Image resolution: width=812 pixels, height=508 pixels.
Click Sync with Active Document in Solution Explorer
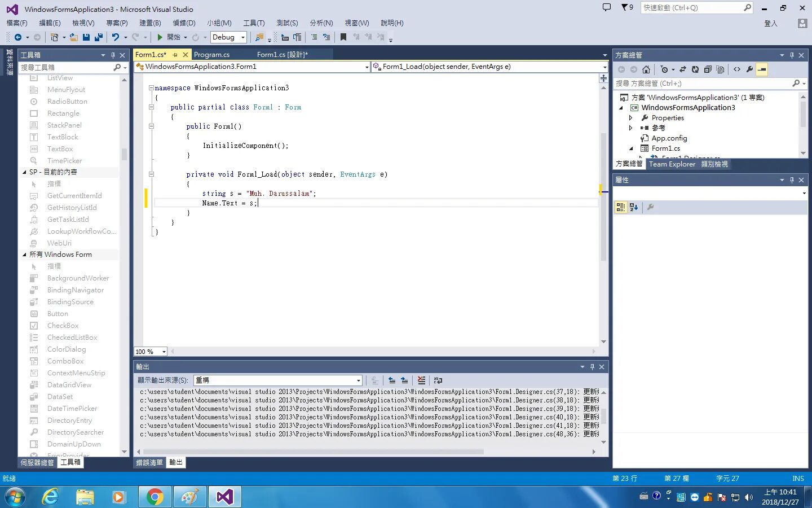pos(682,69)
